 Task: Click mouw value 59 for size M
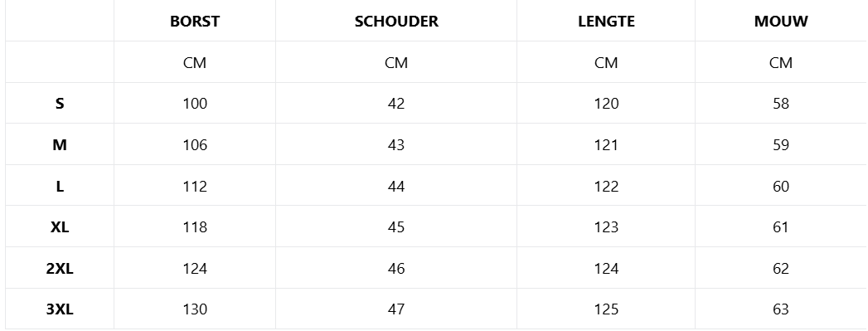pos(780,144)
